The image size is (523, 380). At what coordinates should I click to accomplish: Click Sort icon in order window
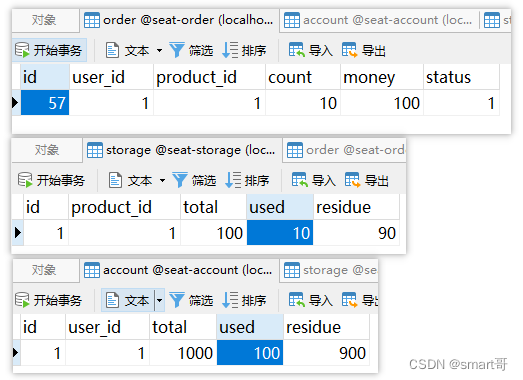[230, 50]
